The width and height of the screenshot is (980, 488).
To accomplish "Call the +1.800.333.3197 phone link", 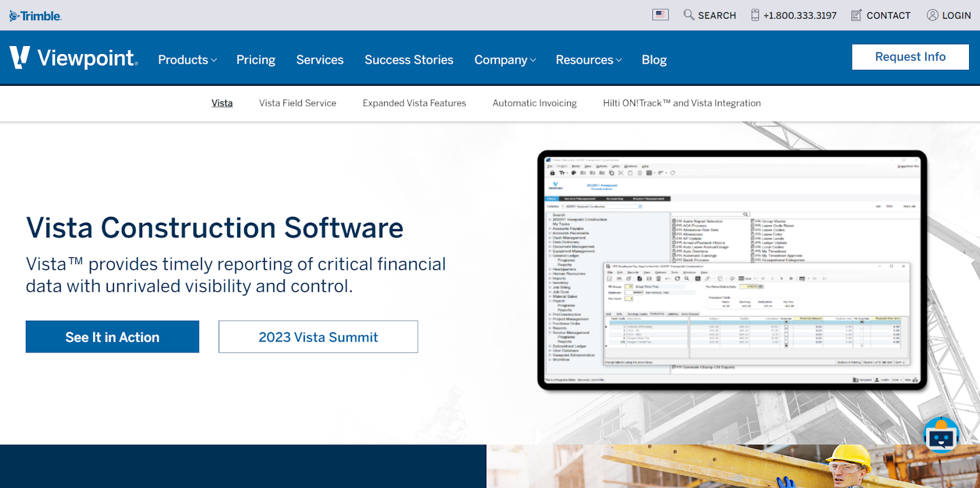I will 800,15.
